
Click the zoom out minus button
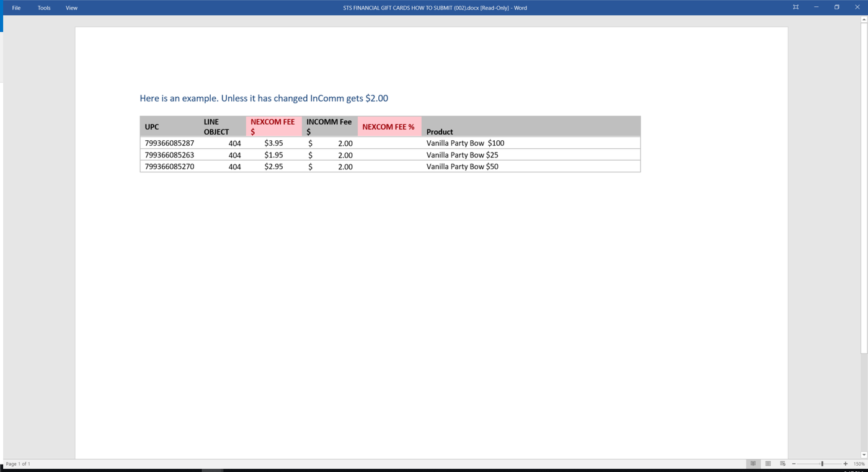794,464
